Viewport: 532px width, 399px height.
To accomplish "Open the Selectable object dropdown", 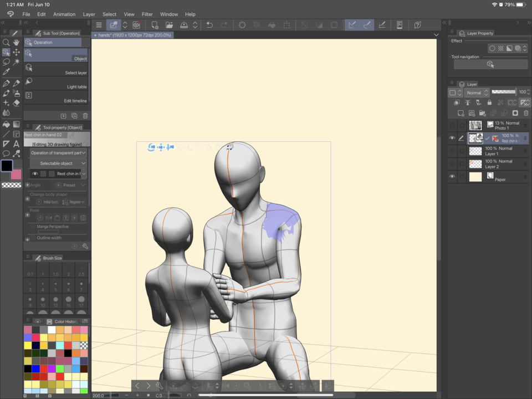I will pos(58,163).
